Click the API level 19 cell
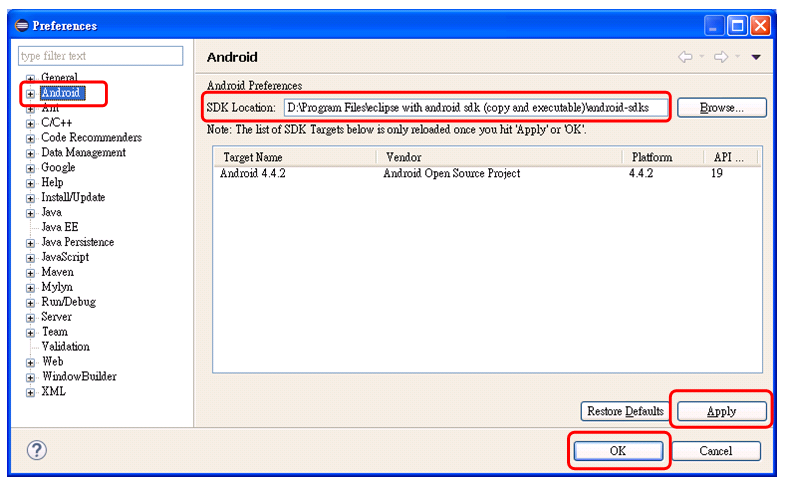 (717, 173)
